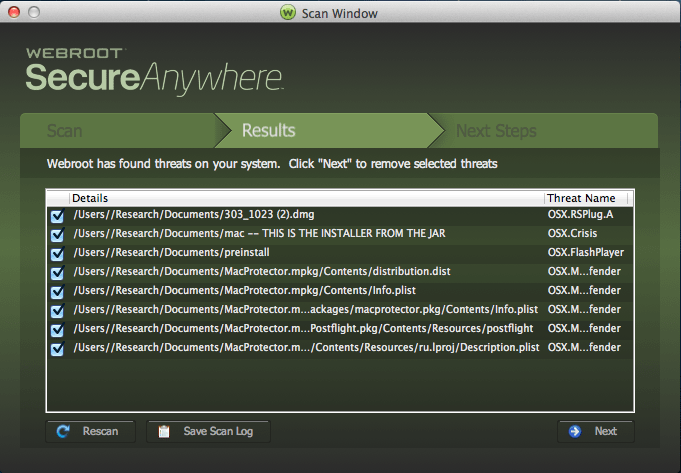Click the Save Scan Log button
The height and width of the screenshot is (473, 681).
pyautogui.click(x=208, y=431)
